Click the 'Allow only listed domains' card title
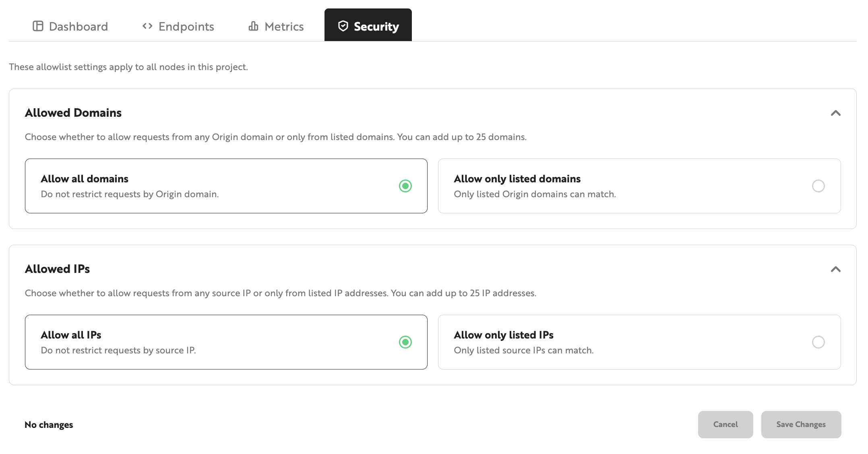This screenshot has height=454, width=868. tap(517, 179)
